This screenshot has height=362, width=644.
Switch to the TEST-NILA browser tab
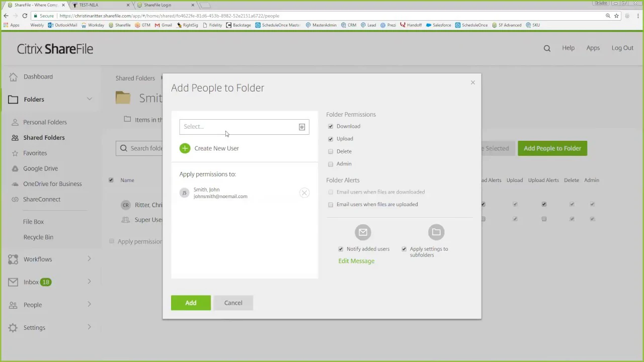[x=101, y=5]
